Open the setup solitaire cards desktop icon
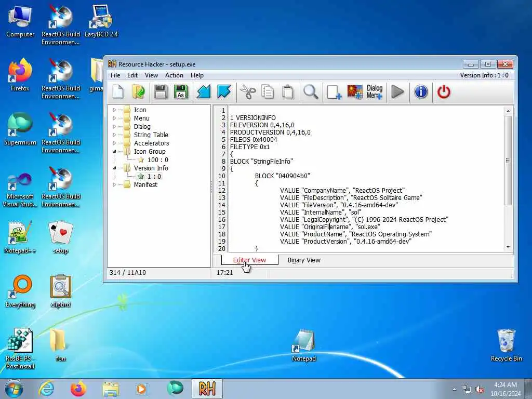 [x=61, y=237]
